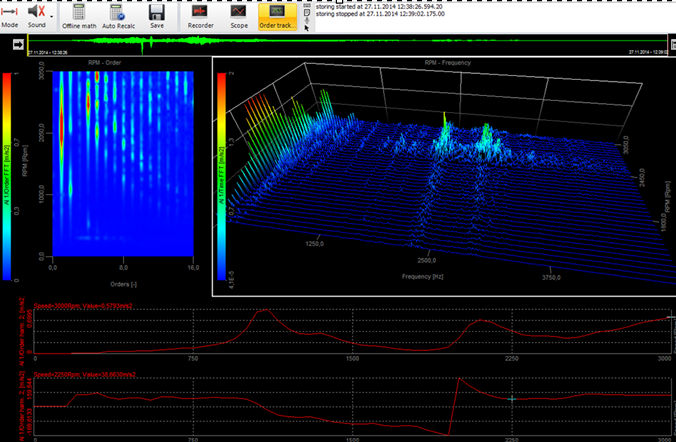
Task: Click the Auto Recalc icon
Action: [117, 13]
